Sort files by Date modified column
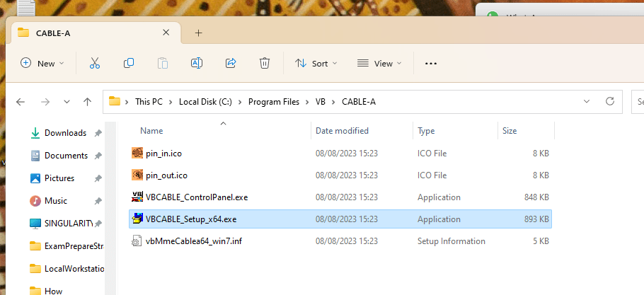 342,131
